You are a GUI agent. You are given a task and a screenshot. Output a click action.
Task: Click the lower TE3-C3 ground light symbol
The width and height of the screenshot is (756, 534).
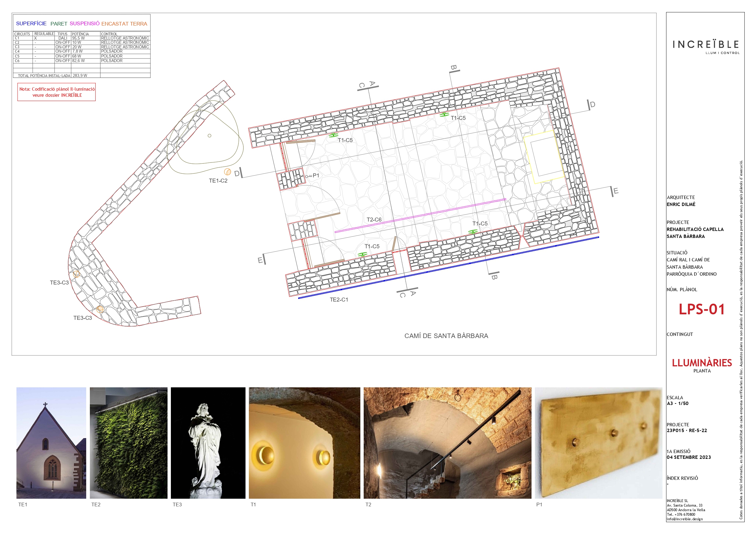100,309
